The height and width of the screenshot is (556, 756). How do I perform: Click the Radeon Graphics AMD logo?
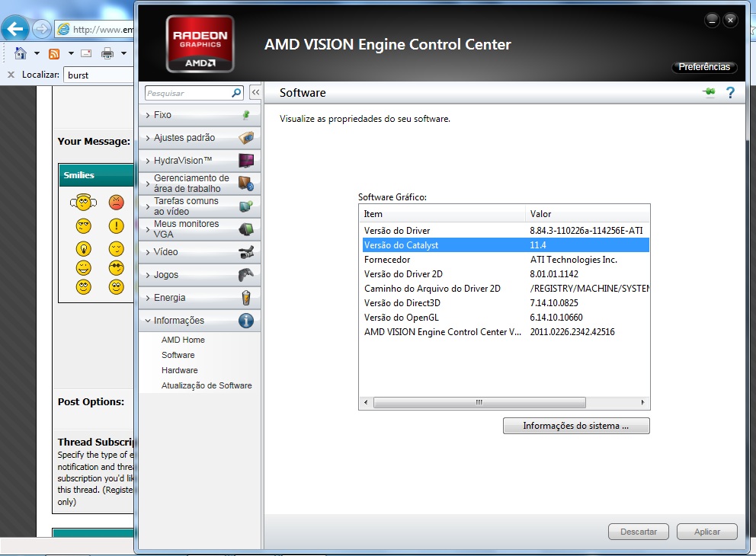point(200,44)
